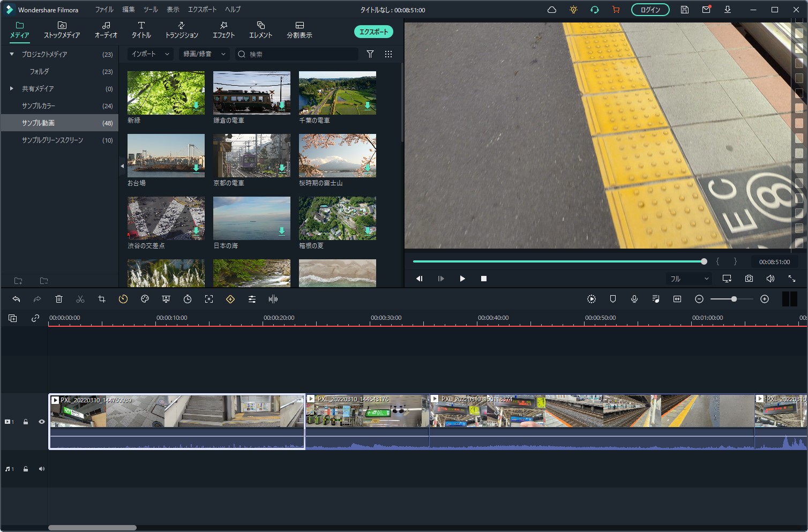This screenshot has width=808, height=532.
Task: Click the color palette icon in timeline toolbar
Action: (x=145, y=299)
